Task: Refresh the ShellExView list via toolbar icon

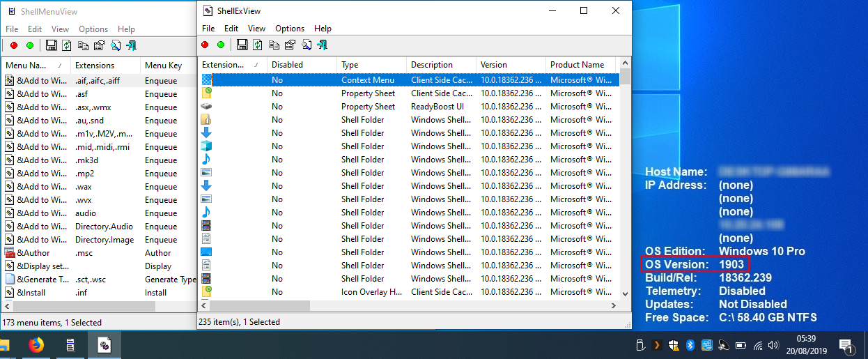Action: [258, 45]
